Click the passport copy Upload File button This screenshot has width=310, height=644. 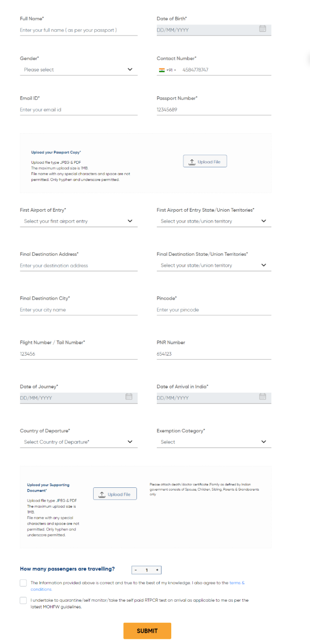(205, 161)
